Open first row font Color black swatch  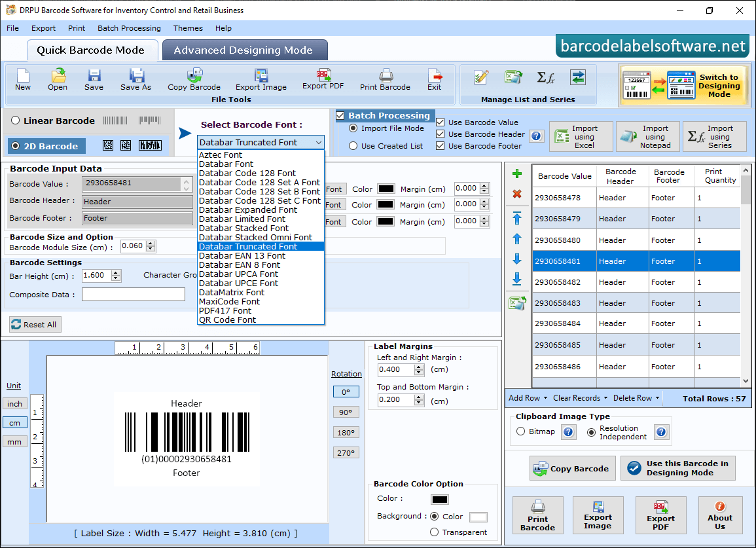coord(386,189)
